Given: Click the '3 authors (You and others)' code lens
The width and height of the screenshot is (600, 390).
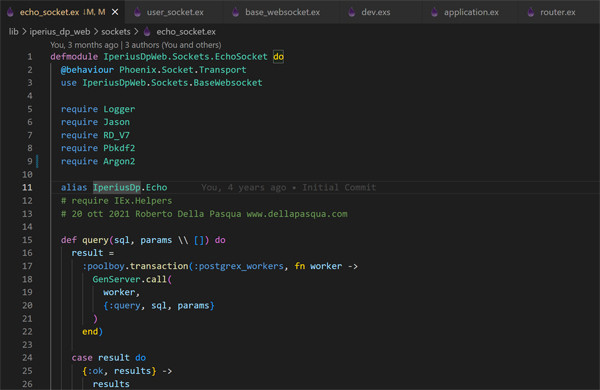Looking at the screenshot, I should 173,45.
